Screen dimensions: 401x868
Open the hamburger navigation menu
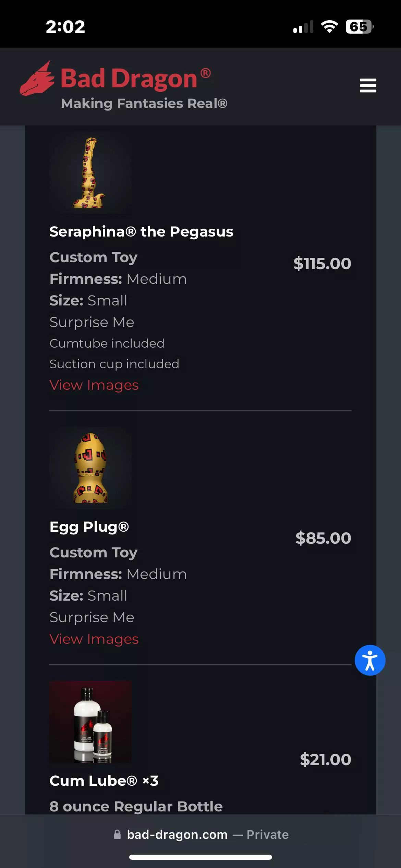coord(368,85)
